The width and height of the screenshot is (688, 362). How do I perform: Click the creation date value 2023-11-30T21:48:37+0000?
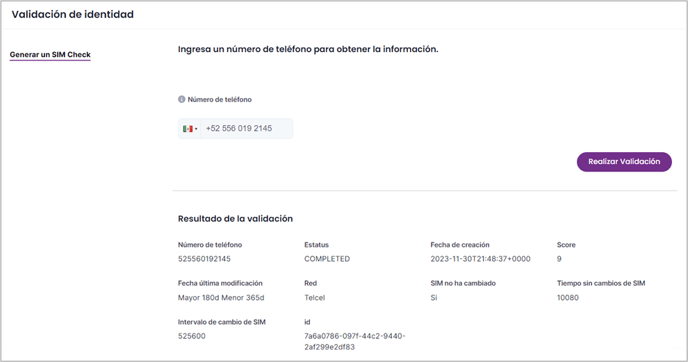click(480, 259)
